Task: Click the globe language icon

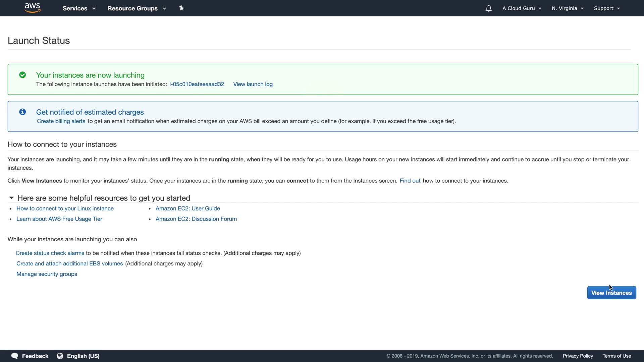Action: click(60, 356)
